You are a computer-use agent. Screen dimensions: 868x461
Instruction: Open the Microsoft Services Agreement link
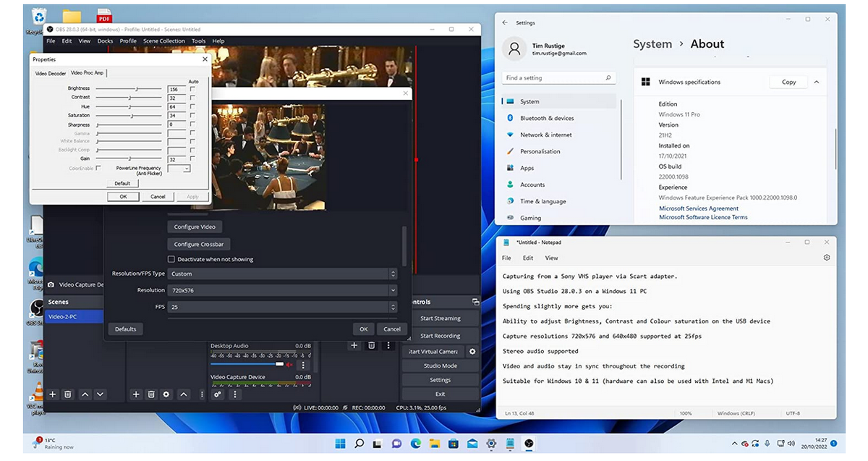(698, 208)
